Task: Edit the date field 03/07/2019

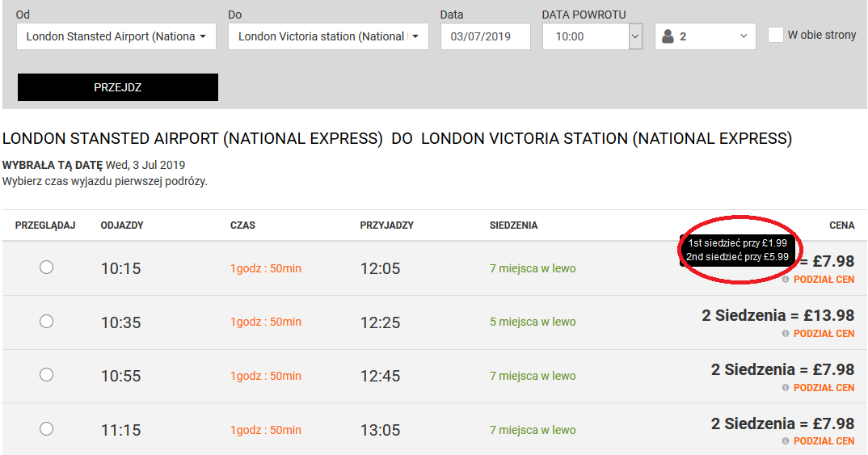Action: [x=486, y=36]
